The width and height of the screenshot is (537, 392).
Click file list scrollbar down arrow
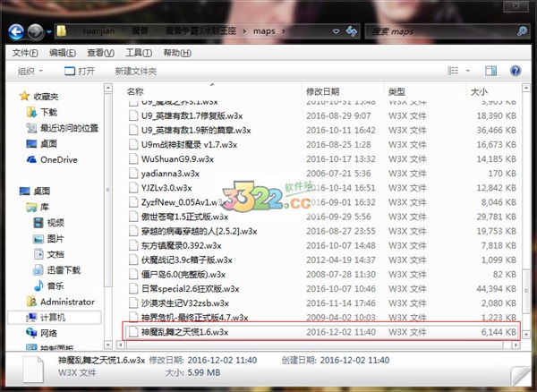coord(525,334)
